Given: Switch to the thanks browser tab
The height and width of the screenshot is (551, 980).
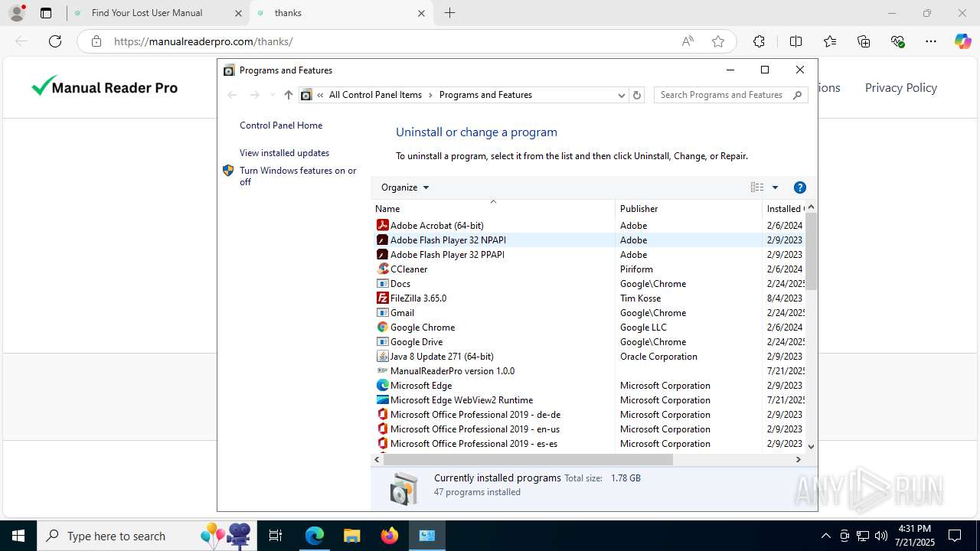Looking at the screenshot, I should point(341,13).
